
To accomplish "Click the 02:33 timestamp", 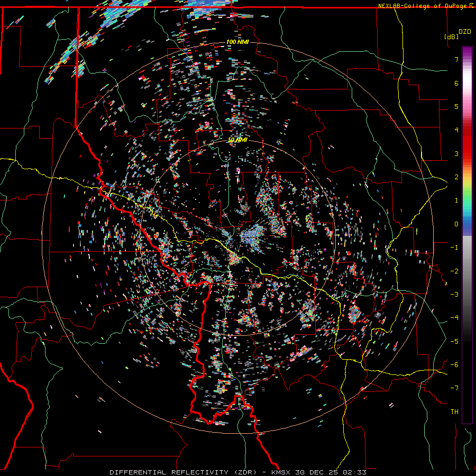I will [x=354, y=472].
